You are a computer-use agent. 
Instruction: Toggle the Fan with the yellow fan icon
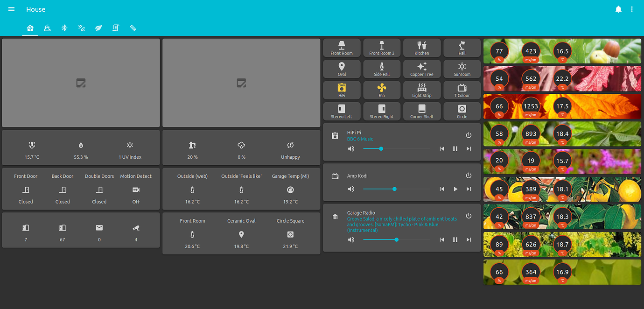[x=382, y=87]
